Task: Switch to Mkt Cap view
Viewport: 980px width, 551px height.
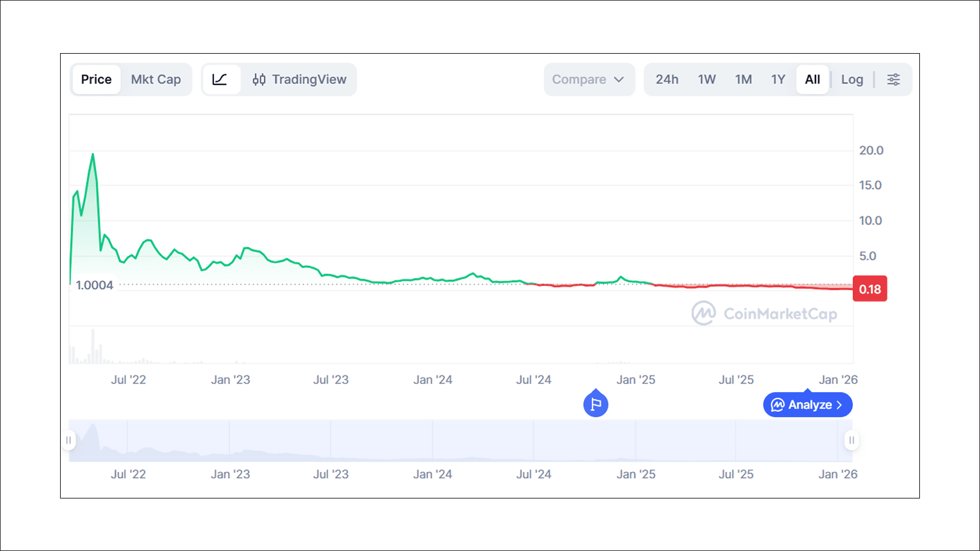Action: click(x=156, y=79)
